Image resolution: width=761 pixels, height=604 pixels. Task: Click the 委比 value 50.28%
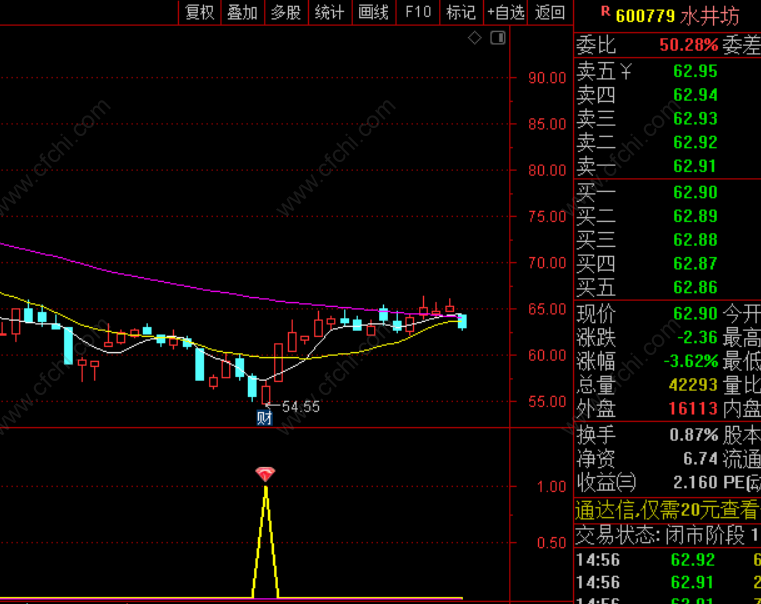689,45
